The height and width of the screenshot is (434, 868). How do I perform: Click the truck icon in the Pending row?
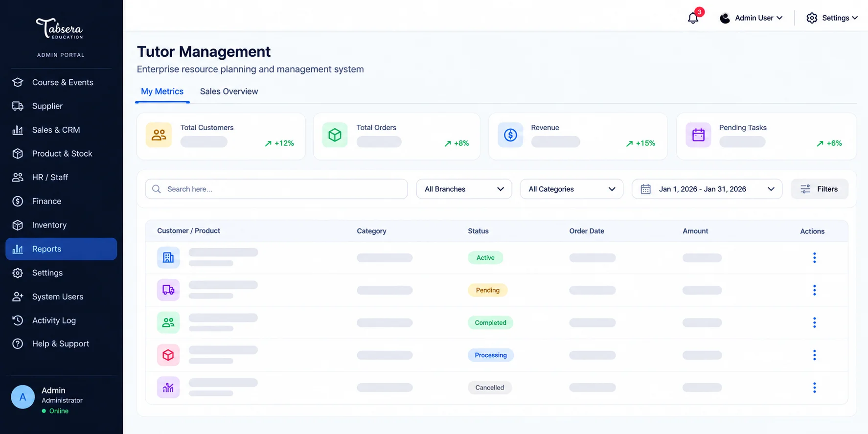(x=168, y=290)
